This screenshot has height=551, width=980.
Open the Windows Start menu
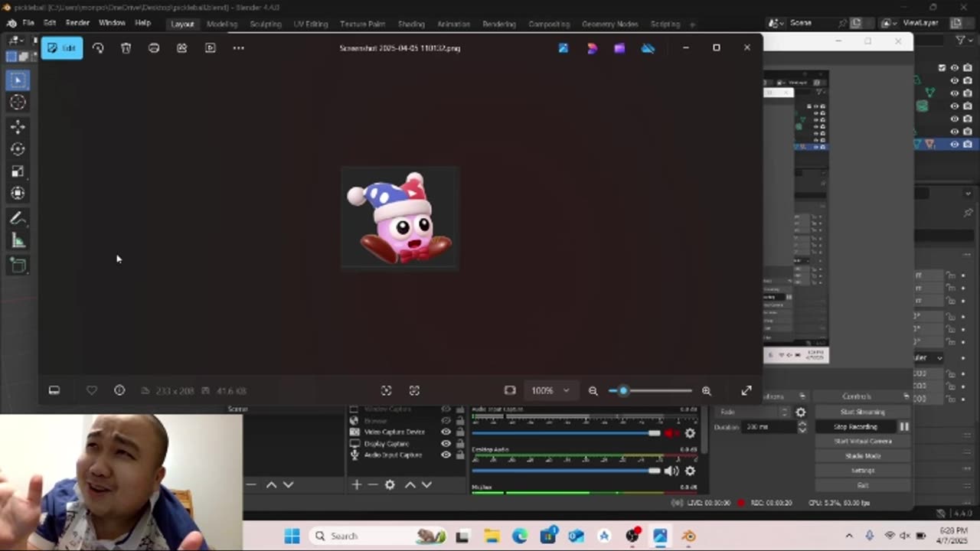coord(292,536)
